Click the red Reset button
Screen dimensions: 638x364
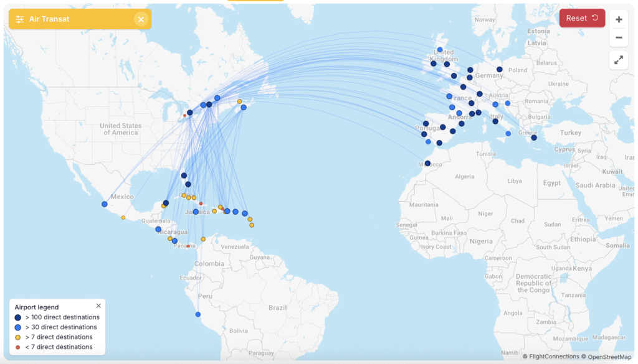pos(582,18)
